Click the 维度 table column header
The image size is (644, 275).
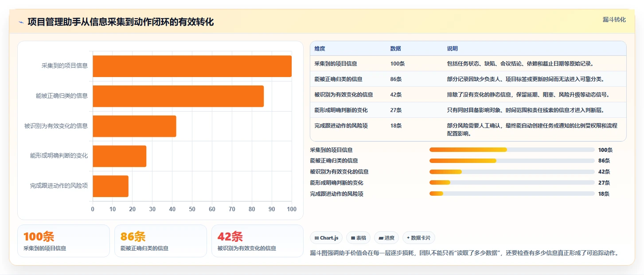click(x=320, y=49)
